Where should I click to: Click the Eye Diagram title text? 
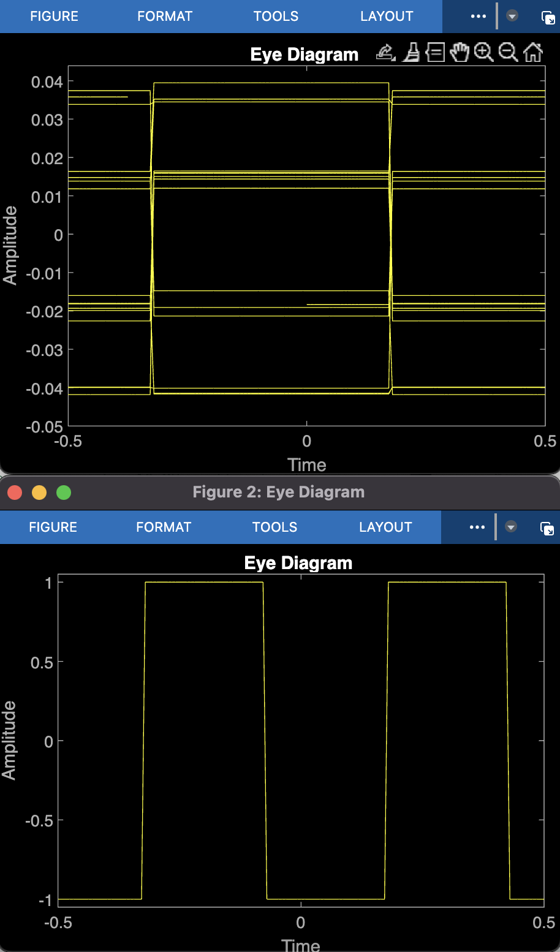point(303,55)
